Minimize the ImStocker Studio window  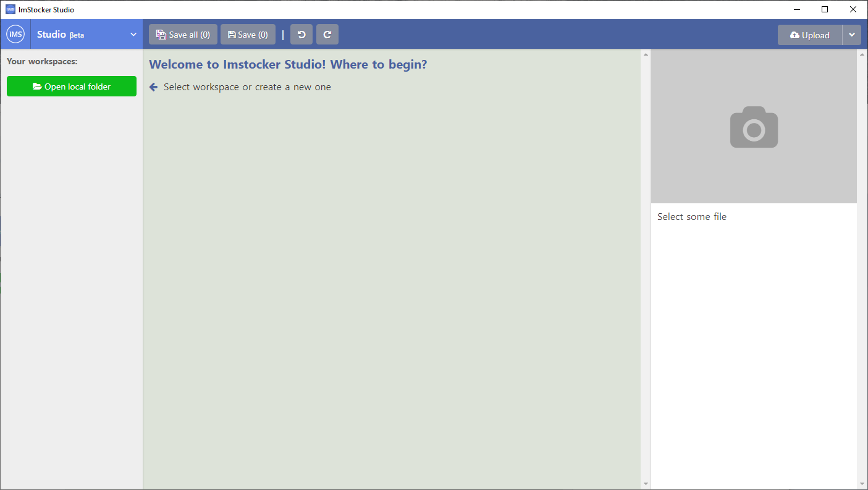(x=796, y=9)
